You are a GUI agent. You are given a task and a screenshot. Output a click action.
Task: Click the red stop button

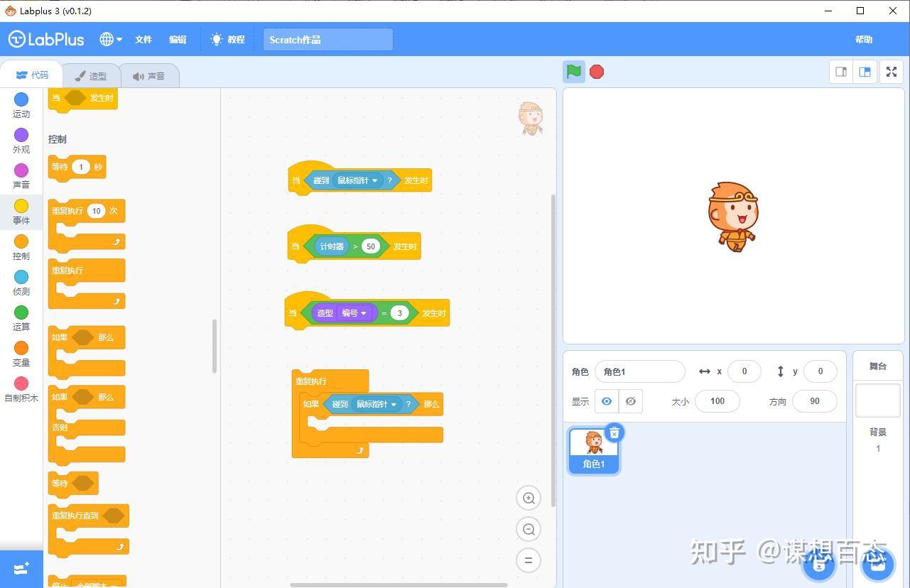[x=596, y=71]
